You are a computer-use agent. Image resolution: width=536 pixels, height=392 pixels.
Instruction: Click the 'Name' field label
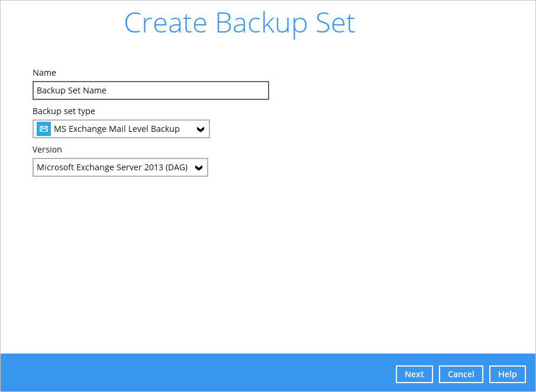[44, 73]
